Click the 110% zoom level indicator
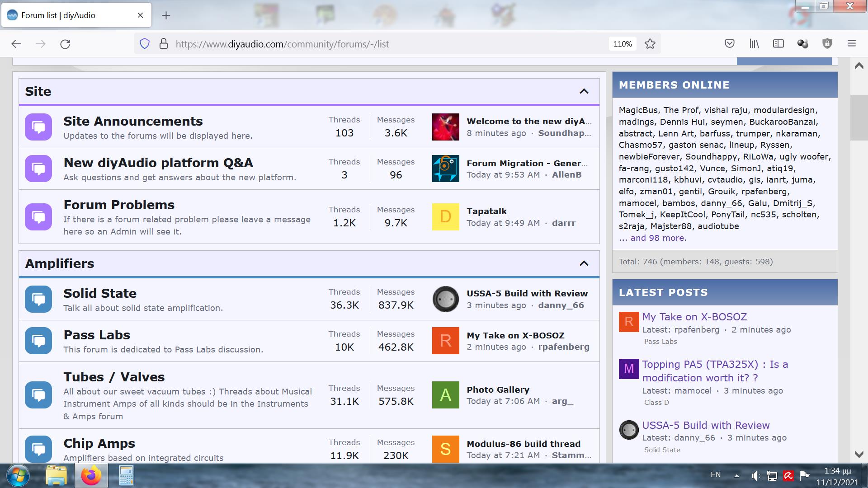The image size is (868, 488). pos(623,44)
